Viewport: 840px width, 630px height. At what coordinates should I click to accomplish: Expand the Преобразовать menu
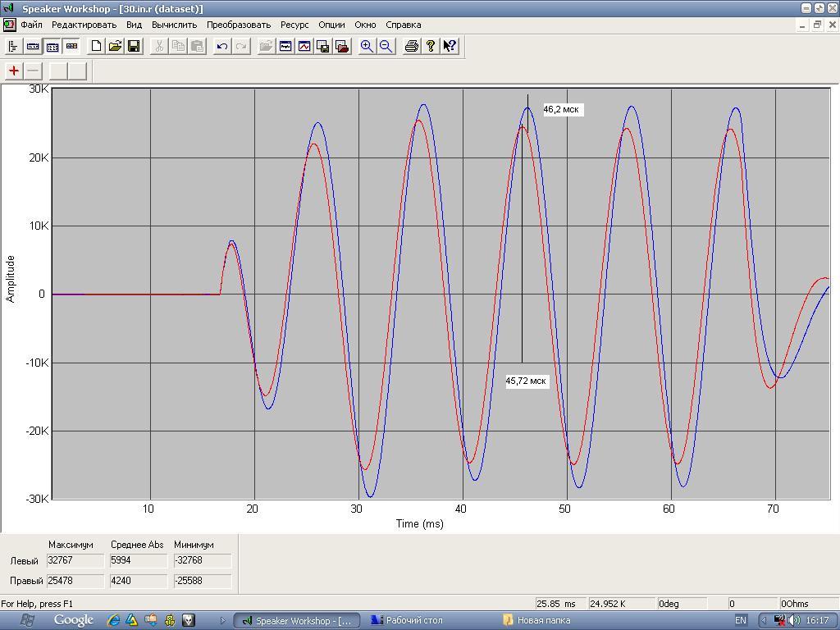pyautogui.click(x=239, y=25)
